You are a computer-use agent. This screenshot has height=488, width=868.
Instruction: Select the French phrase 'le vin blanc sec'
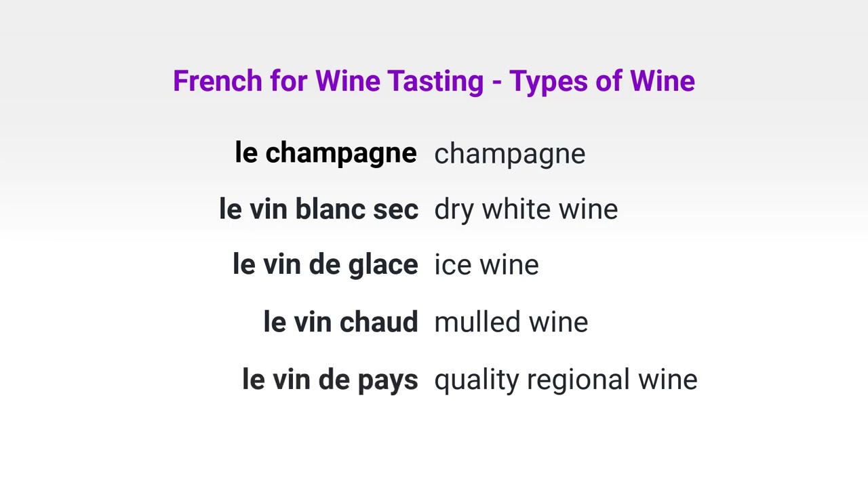point(318,209)
